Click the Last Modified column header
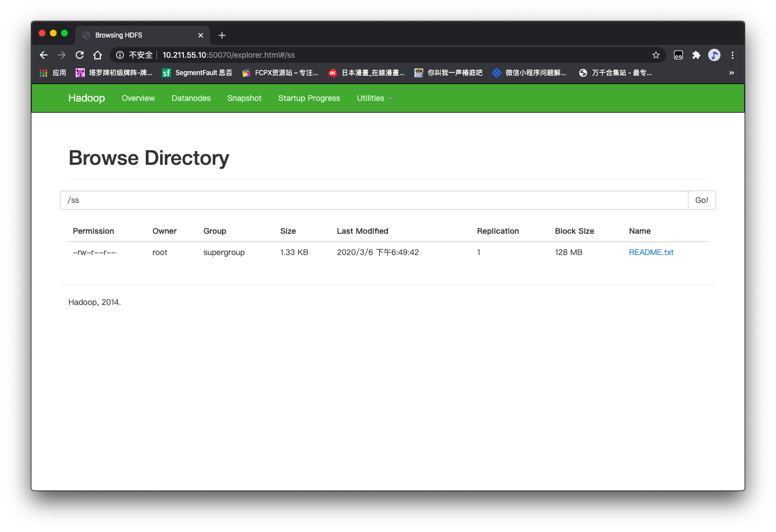This screenshot has height=532, width=776. tap(363, 231)
